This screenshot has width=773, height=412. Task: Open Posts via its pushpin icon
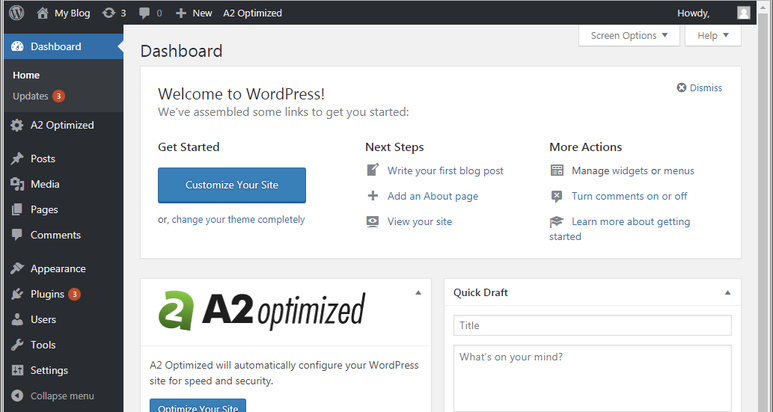pyautogui.click(x=17, y=159)
